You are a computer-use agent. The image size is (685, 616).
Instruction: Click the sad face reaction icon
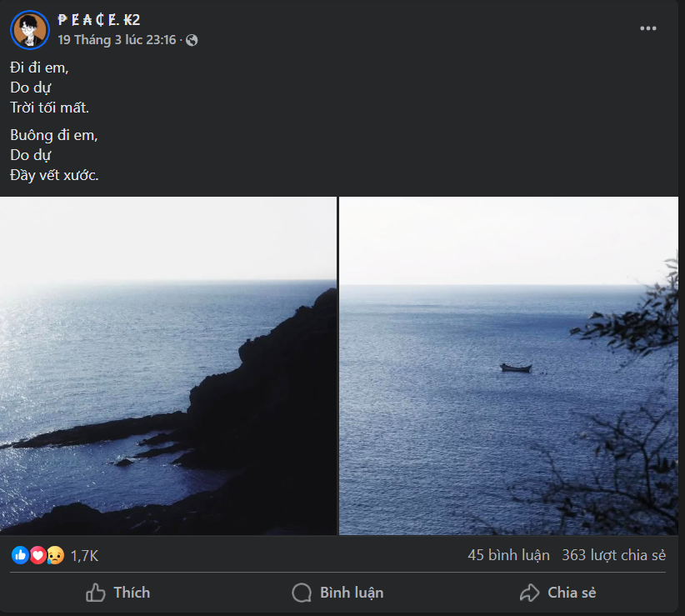point(55,555)
